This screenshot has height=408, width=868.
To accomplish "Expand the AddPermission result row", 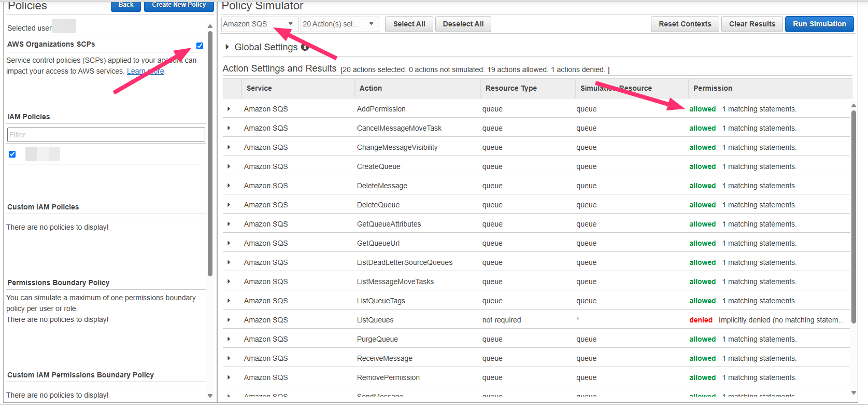I will [x=229, y=109].
